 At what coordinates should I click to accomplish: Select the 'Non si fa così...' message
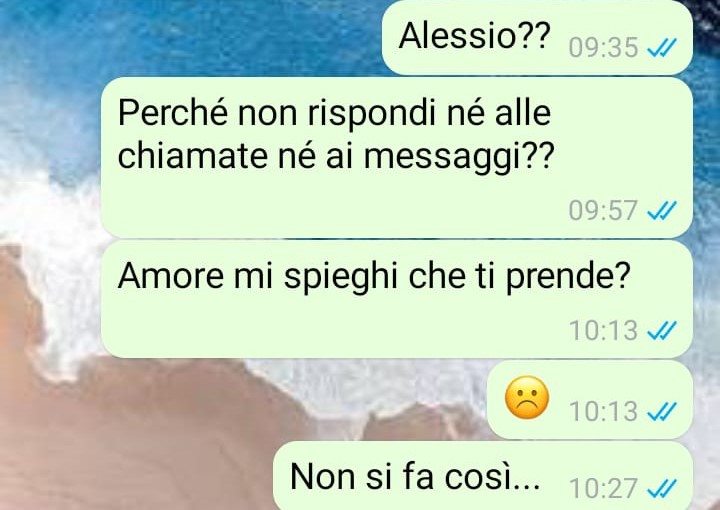483,476
